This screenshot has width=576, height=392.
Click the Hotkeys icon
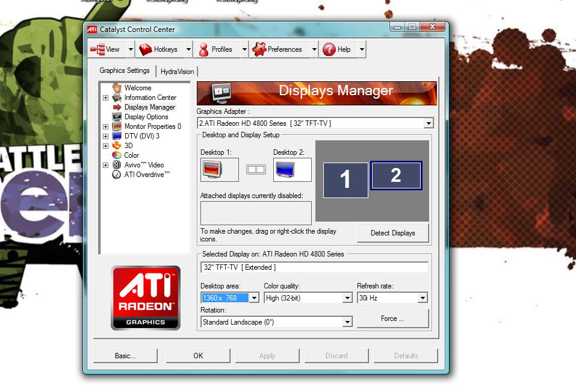[146, 49]
